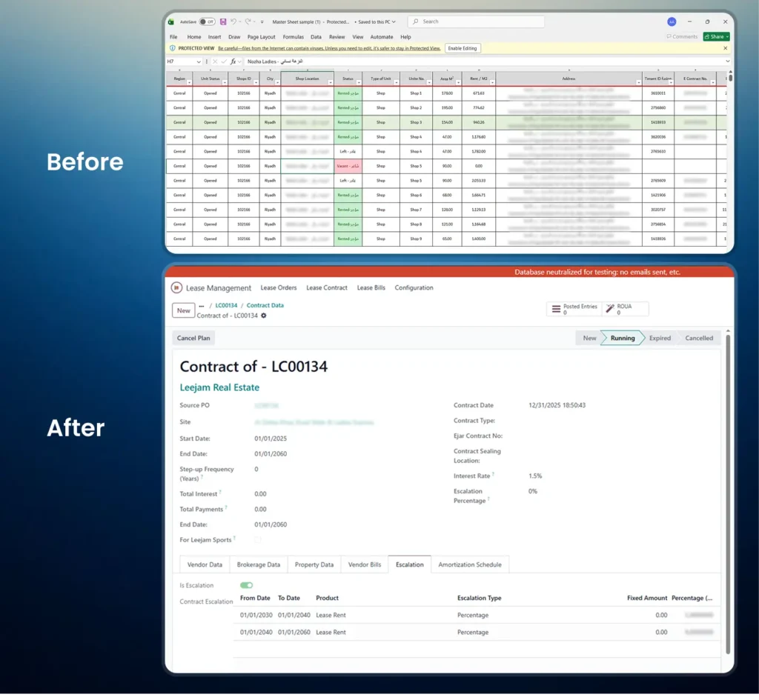Click the formula bar cancel X icon
The height and width of the screenshot is (700, 759).
pyautogui.click(x=215, y=61)
